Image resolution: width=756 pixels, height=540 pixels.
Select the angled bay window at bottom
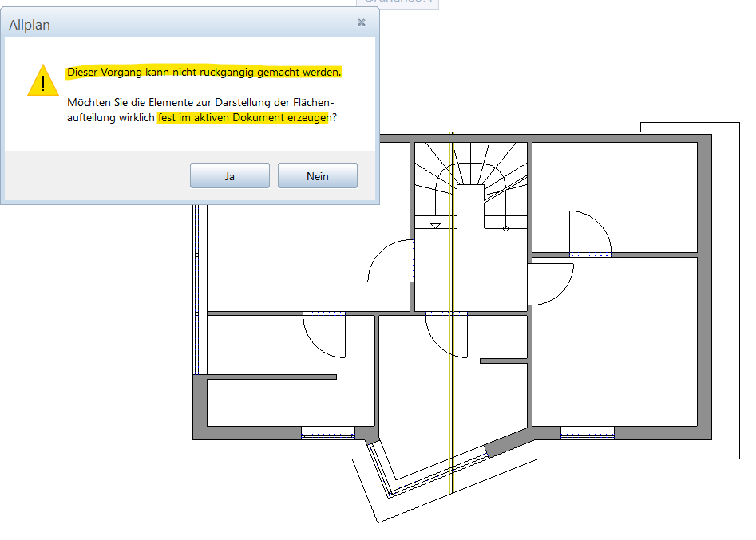(435, 471)
